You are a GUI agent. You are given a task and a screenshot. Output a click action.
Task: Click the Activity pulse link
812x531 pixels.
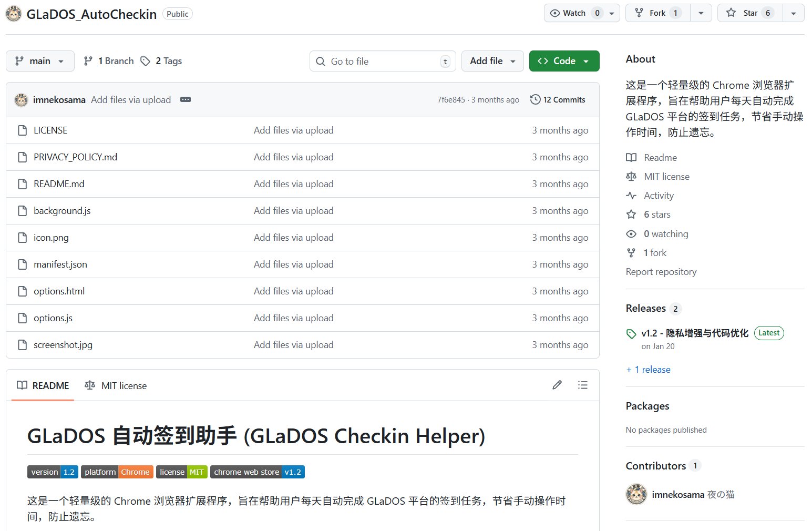click(658, 196)
